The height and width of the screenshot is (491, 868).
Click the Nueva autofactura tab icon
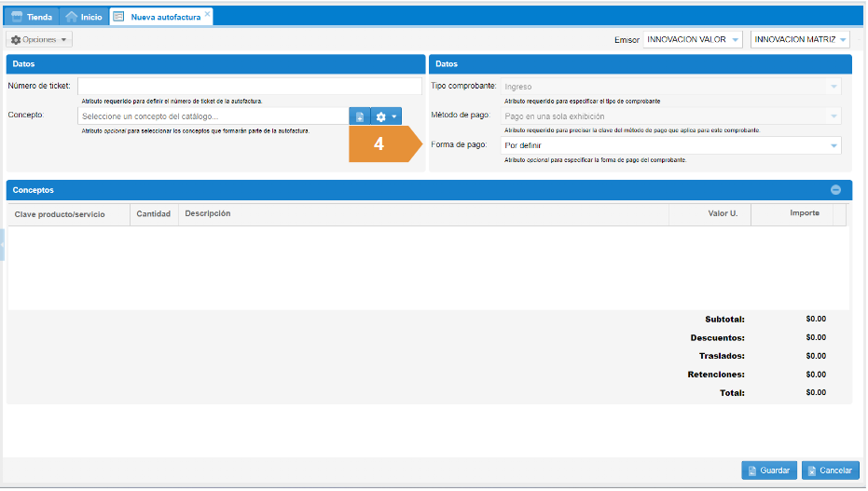pyautogui.click(x=118, y=17)
